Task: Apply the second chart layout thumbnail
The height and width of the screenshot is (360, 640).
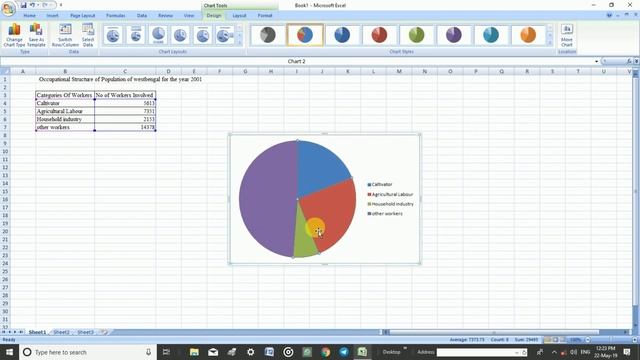Action: (x=136, y=35)
